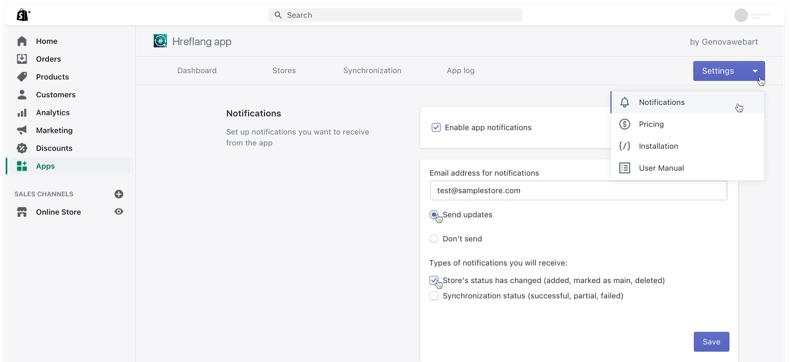The height and width of the screenshot is (362, 790).
Task: Click the Settings button label
Action: pyautogui.click(x=717, y=71)
